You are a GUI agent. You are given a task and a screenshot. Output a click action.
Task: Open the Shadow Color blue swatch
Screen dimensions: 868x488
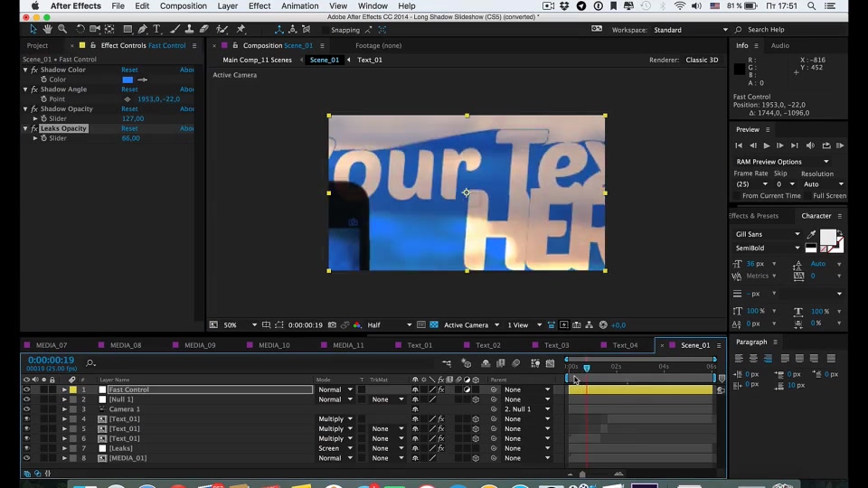tap(127, 80)
